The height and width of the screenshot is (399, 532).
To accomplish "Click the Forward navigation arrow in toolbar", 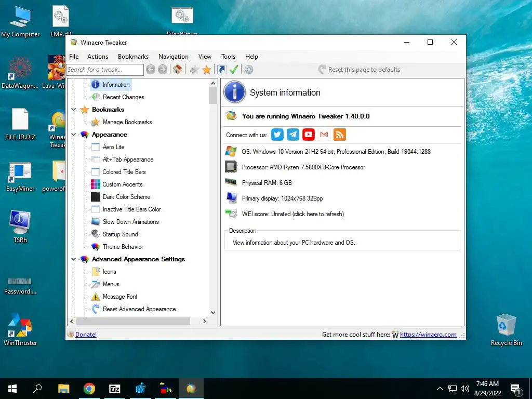I will [163, 70].
